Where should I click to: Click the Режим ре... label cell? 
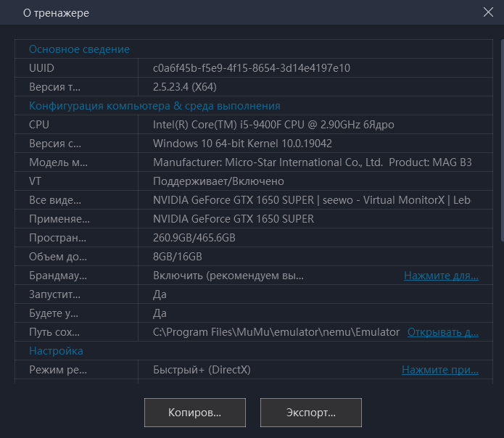(x=76, y=370)
